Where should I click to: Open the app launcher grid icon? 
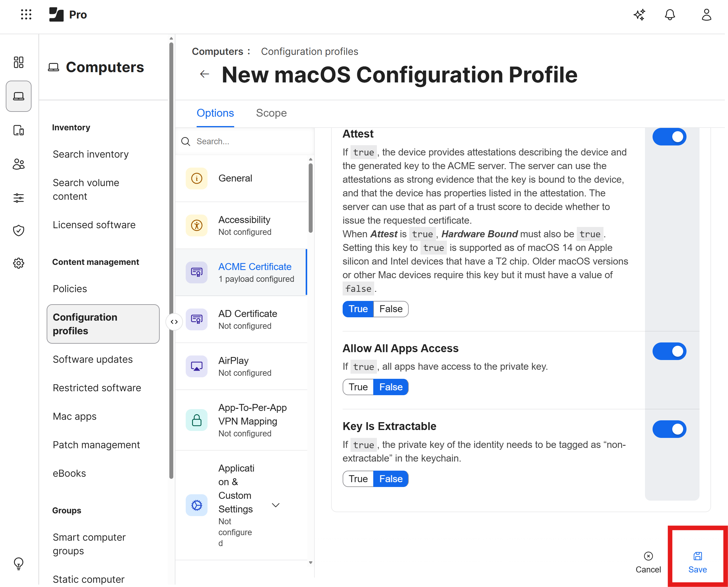click(x=26, y=15)
